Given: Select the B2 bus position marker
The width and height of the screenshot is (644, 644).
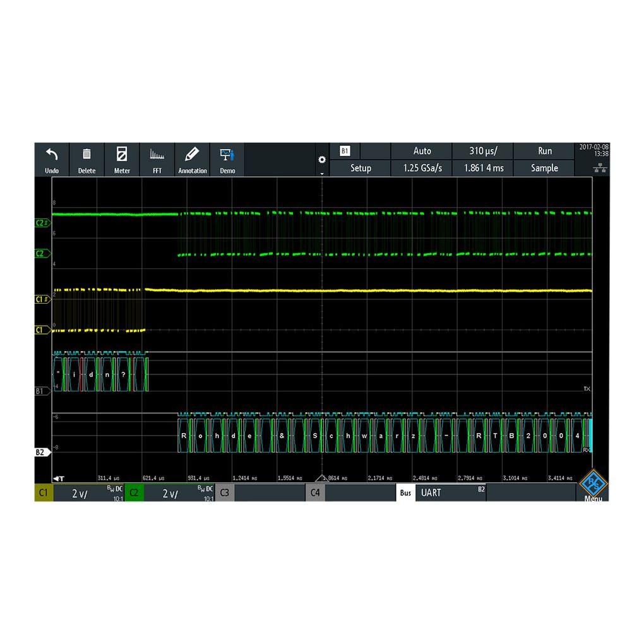Looking at the screenshot, I should [42, 452].
